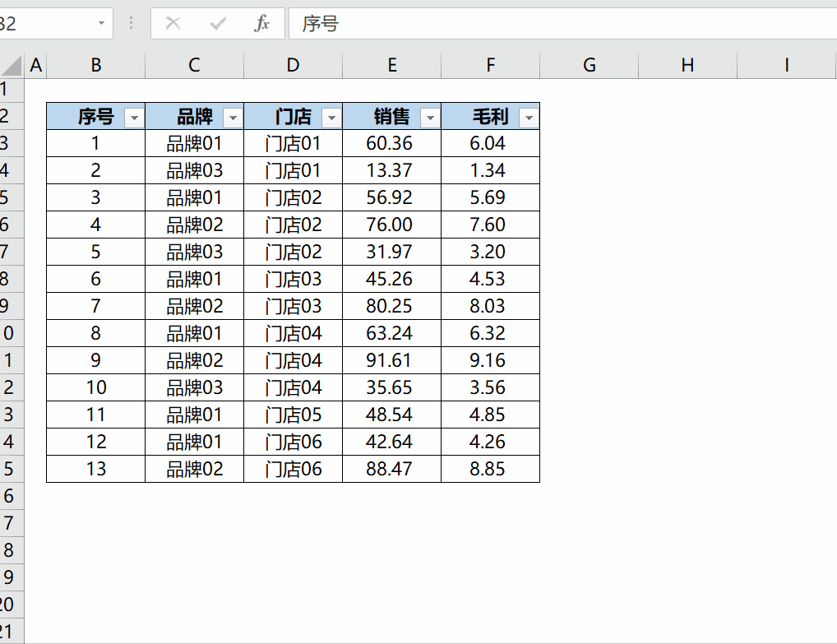Image resolution: width=837 pixels, height=644 pixels.
Task: Click 品牌01 in sequence row 1
Action: pos(194,143)
